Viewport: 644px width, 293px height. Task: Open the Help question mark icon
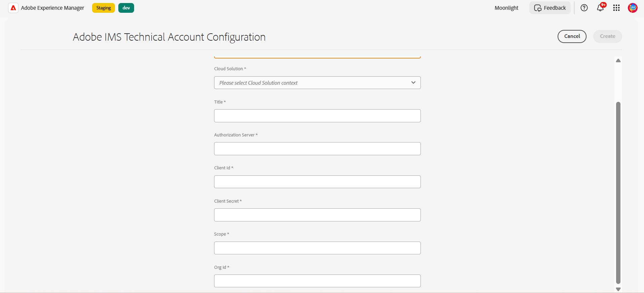584,8
